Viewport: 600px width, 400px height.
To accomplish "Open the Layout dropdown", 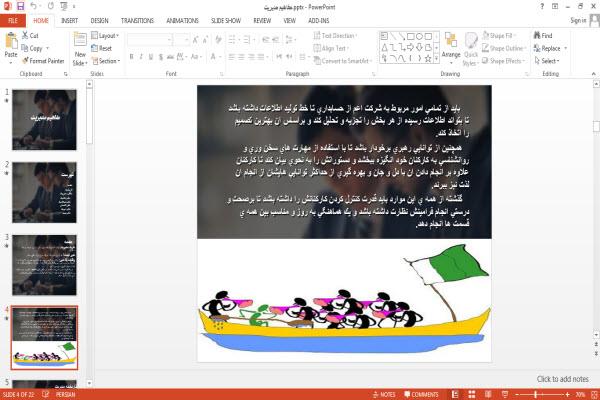I will (x=105, y=36).
